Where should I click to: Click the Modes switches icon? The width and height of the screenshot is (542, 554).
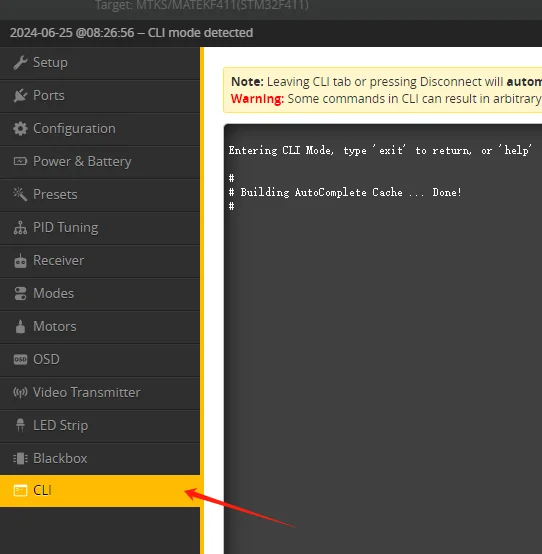(20, 294)
